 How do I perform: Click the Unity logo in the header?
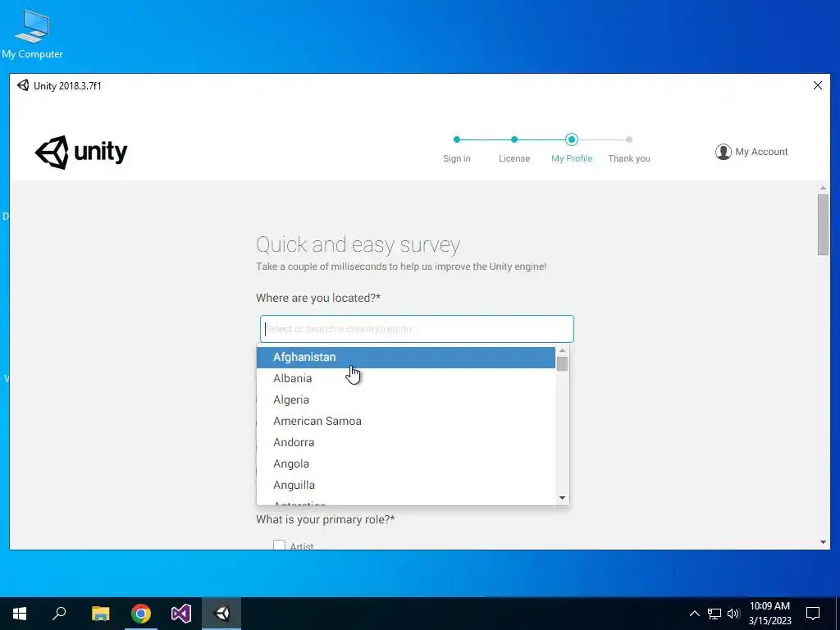(x=81, y=152)
